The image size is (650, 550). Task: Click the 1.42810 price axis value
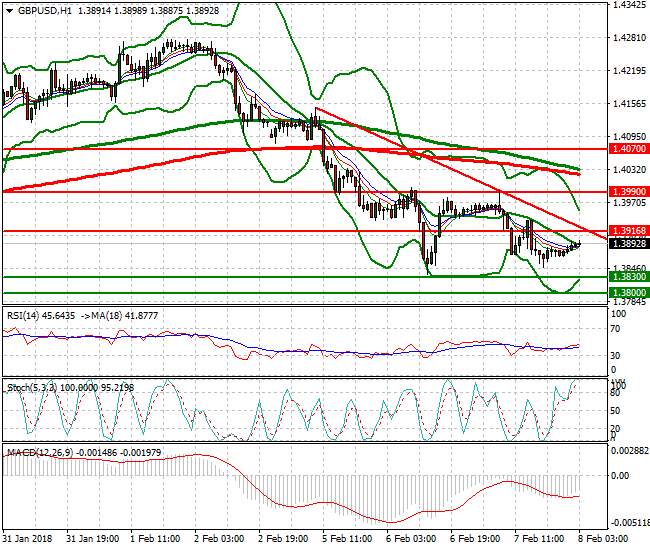[629, 38]
